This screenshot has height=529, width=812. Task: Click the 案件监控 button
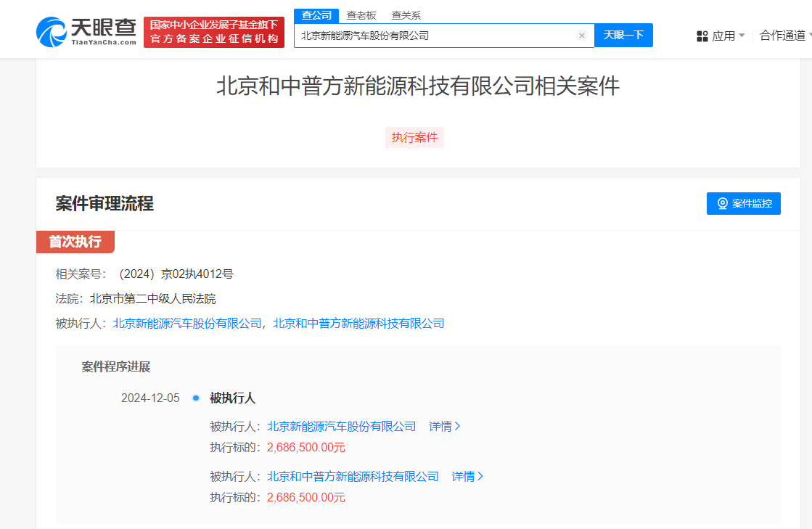tap(744, 203)
